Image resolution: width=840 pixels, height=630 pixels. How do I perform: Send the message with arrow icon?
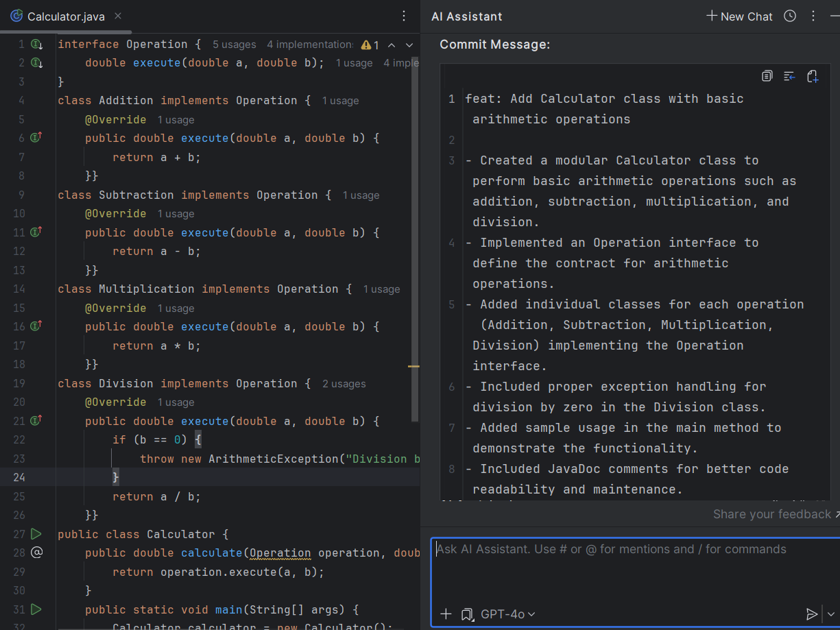(812, 614)
